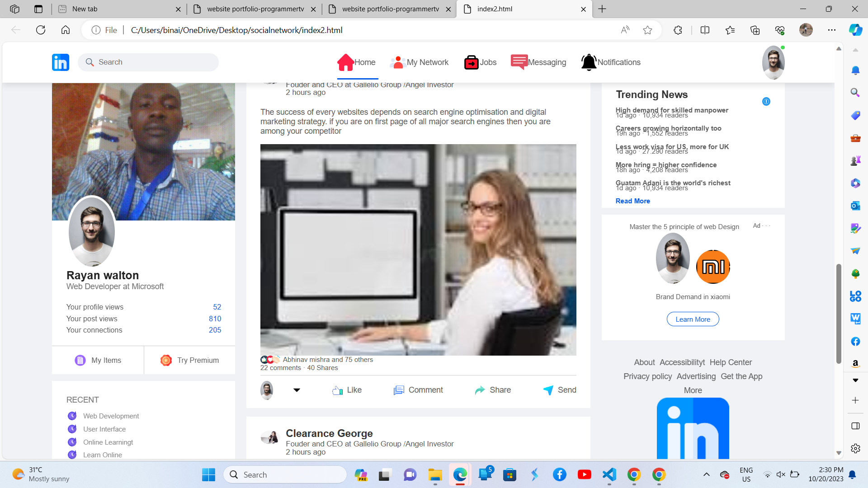Viewport: 868px width, 488px height.
Task: Switch to the New tab browser tab
Action: [x=119, y=9]
